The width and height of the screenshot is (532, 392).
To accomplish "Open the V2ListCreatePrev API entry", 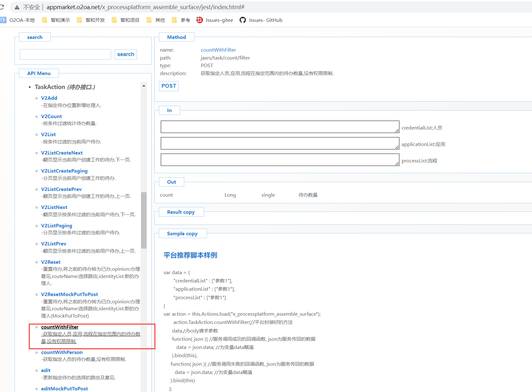I will pyautogui.click(x=61, y=189).
